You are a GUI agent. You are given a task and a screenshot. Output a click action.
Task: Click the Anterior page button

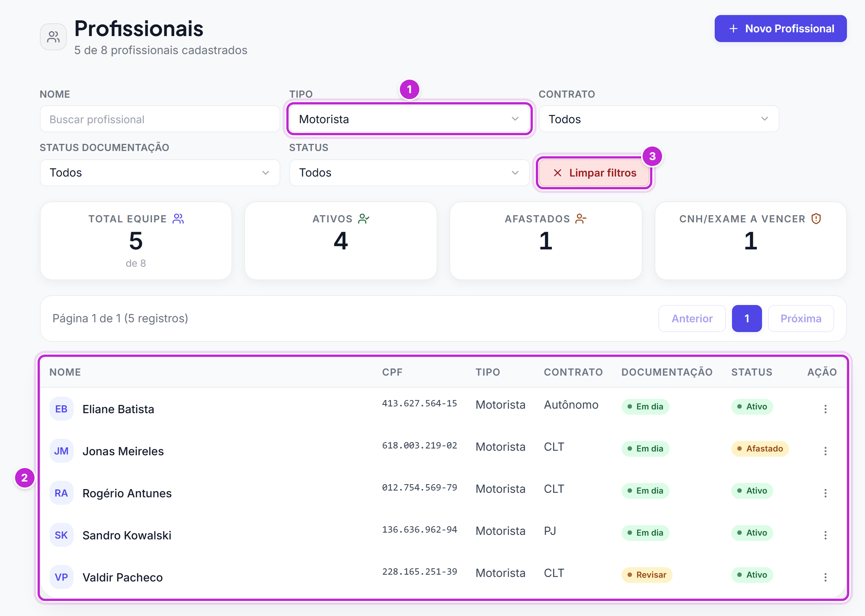(x=692, y=319)
